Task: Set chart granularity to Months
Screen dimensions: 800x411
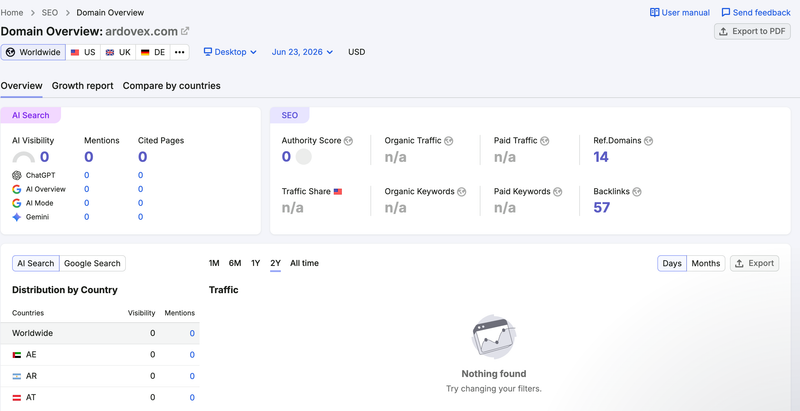Action: point(706,264)
